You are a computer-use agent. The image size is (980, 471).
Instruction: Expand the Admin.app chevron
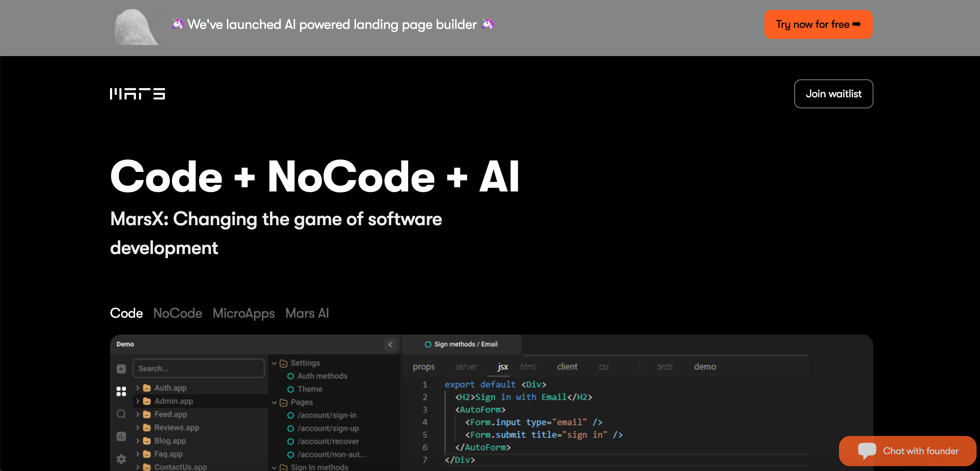coord(138,401)
